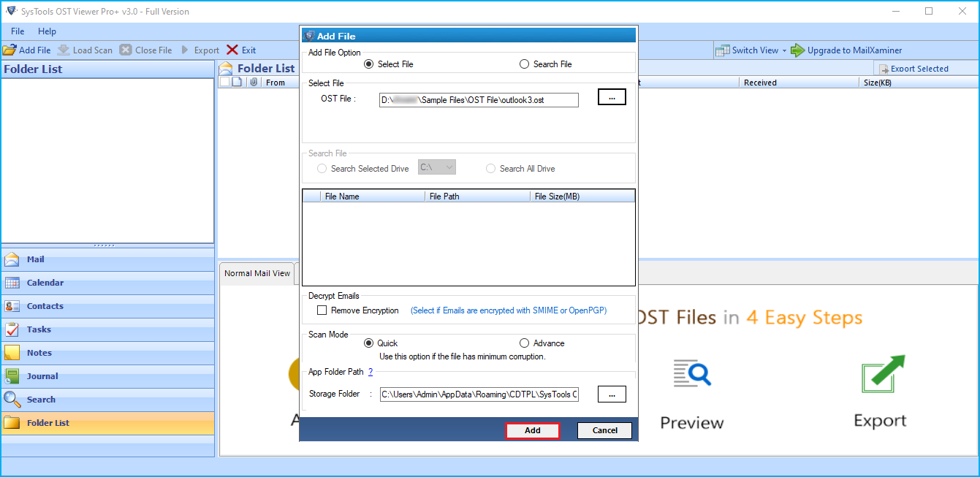
Task: Click the Switch View icon
Action: pos(722,50)
